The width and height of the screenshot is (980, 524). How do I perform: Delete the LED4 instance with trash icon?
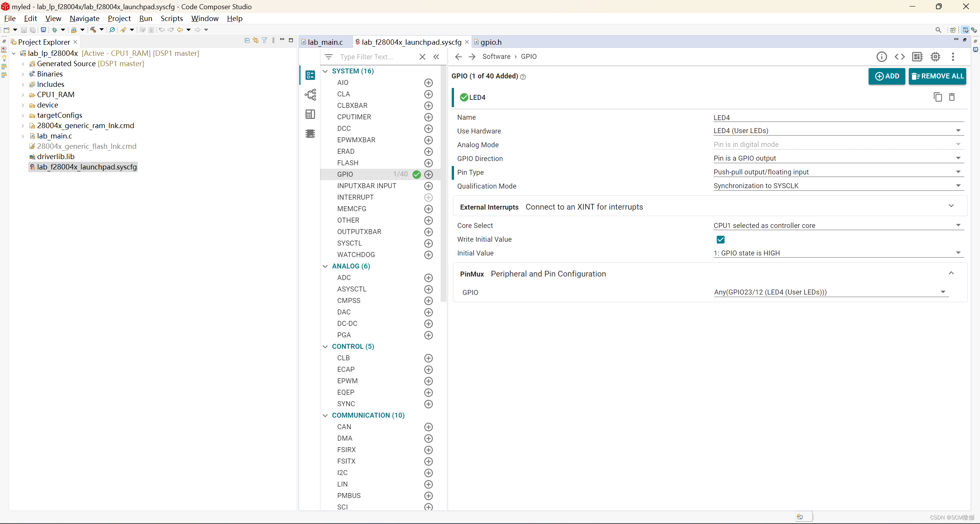coord(952,97)
